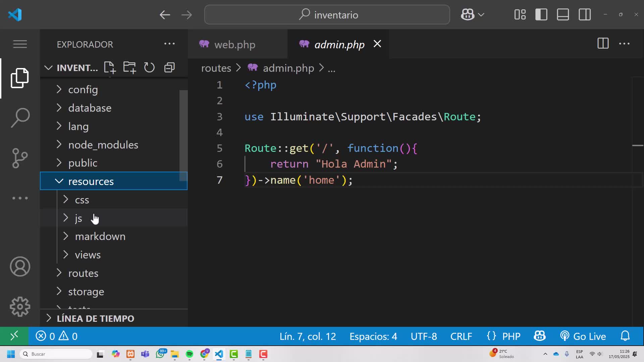The image size is (644, 362).
Task: Click the New File icon in Explorer
Action: (109, 67)
